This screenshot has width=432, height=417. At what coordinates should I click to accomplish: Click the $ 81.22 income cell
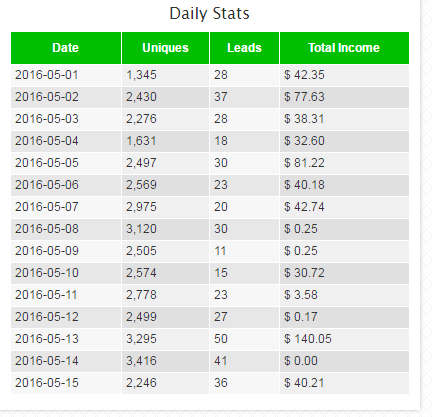(x=344, y=163)
